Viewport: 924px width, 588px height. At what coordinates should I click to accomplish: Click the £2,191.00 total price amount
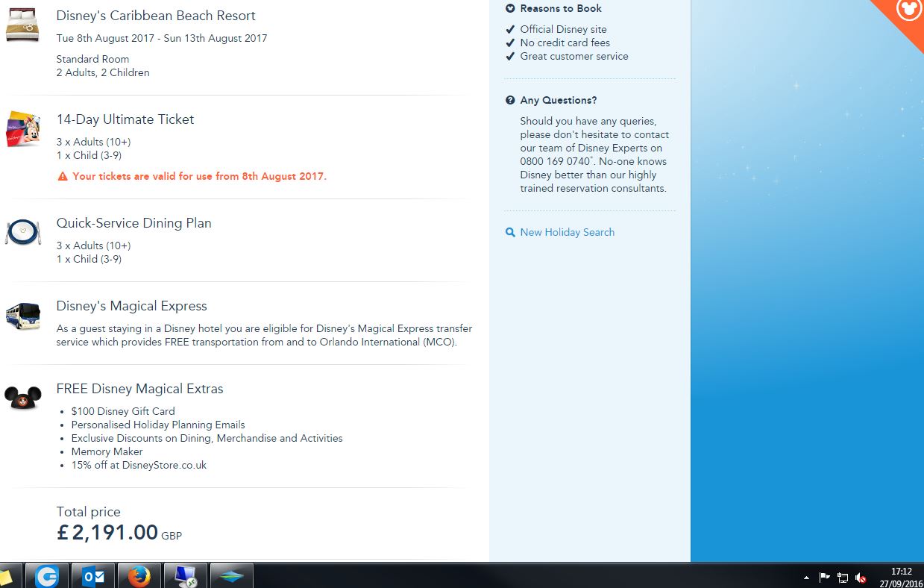point(107,532)
